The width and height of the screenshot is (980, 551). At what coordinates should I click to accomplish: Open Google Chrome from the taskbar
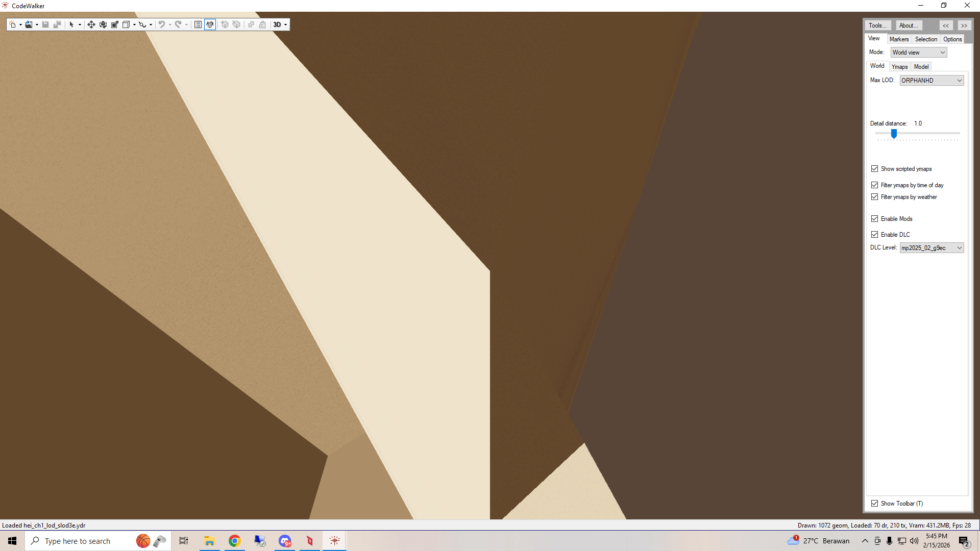pos(234,541)
